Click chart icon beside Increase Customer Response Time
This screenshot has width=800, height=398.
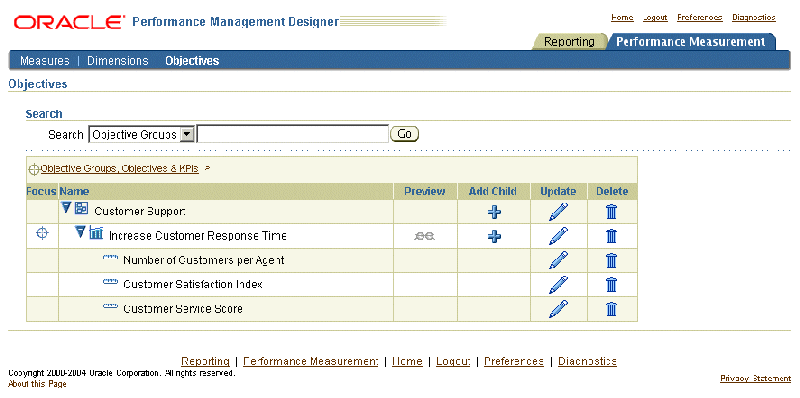pyautogui.click(x=96, y=233)
